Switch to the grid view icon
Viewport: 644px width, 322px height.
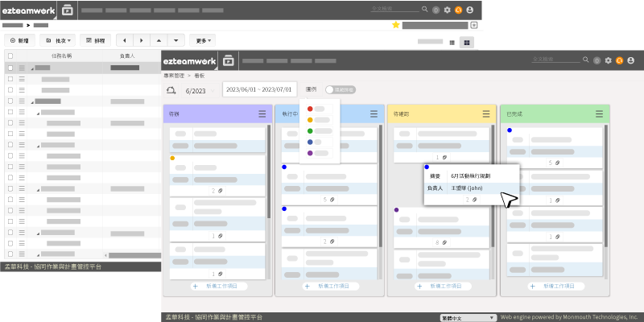pyautogui.click(x=466, y=41)
